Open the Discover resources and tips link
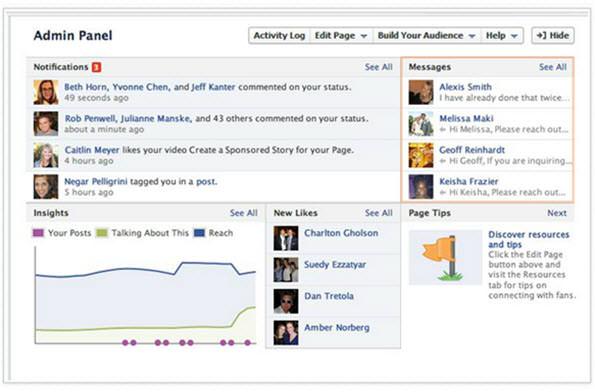 tap(529, 239)
